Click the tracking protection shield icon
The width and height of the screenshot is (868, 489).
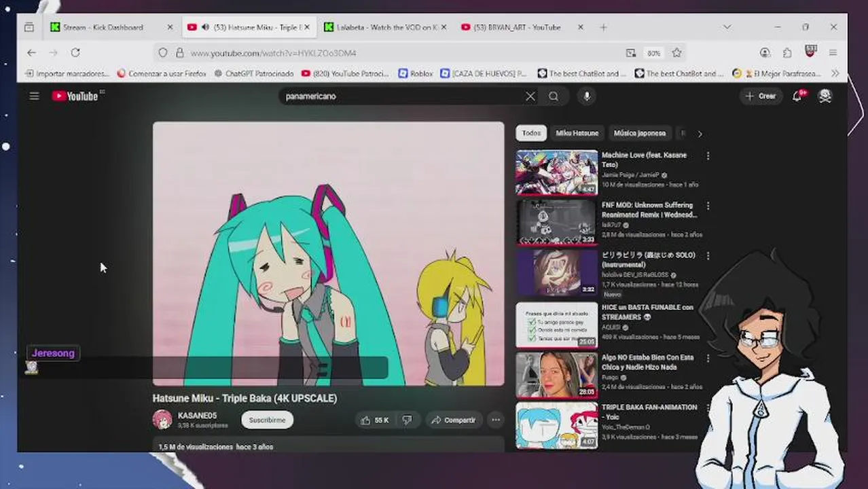pos(163,52)
